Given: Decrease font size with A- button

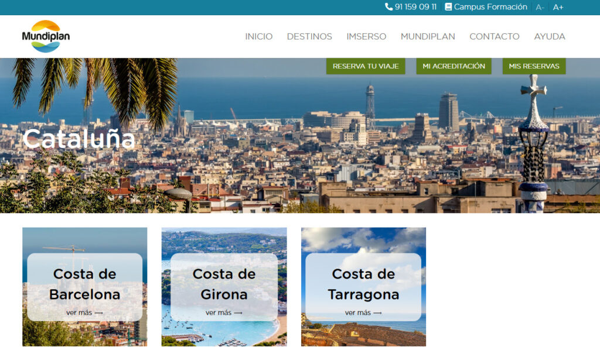Looking at the screenshot, I should [x=540, y=8].
